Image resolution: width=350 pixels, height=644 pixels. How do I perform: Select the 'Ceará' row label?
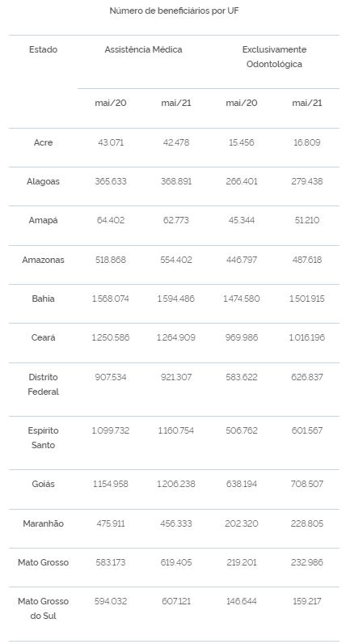pos(43,338)
